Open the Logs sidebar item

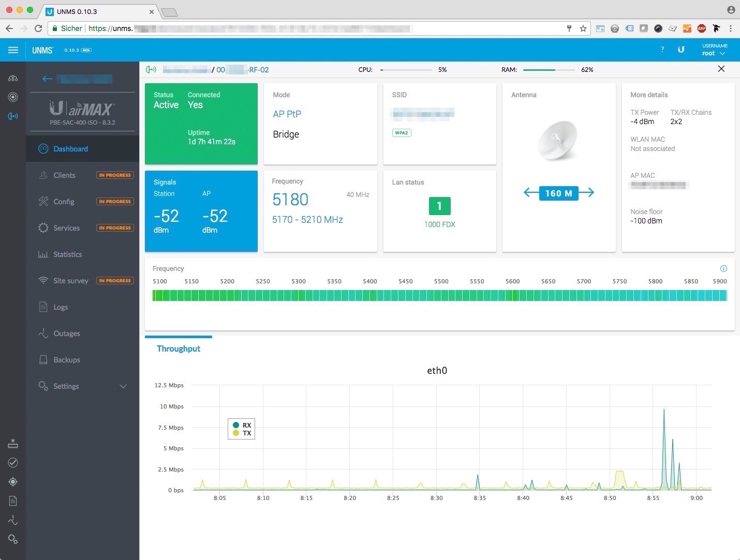click(61, 307)
